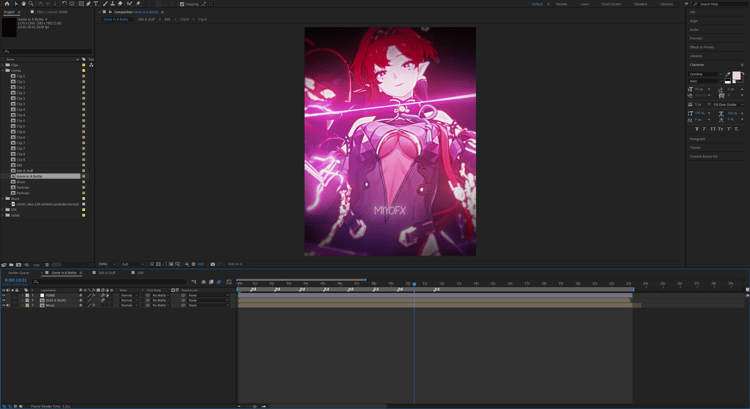The height and width of the screenshot is (409, 750).
Task: Click the timeline zoom slider at bottom
Action: click(254, 407)
